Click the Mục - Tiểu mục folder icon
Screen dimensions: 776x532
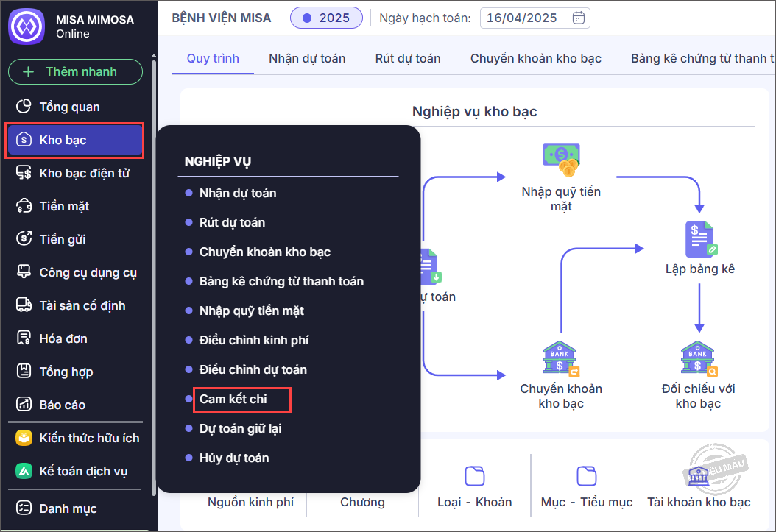pyautogui.click(x=587, y=476)
